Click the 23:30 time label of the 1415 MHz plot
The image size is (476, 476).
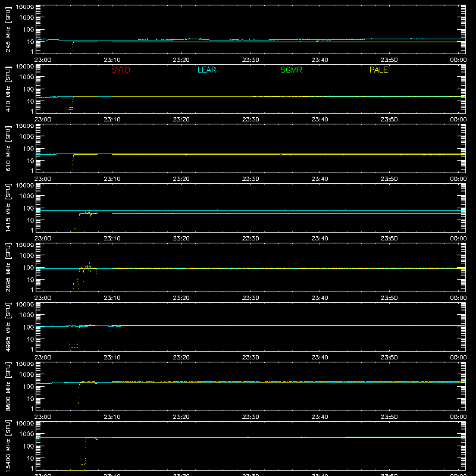click(250, 239)
